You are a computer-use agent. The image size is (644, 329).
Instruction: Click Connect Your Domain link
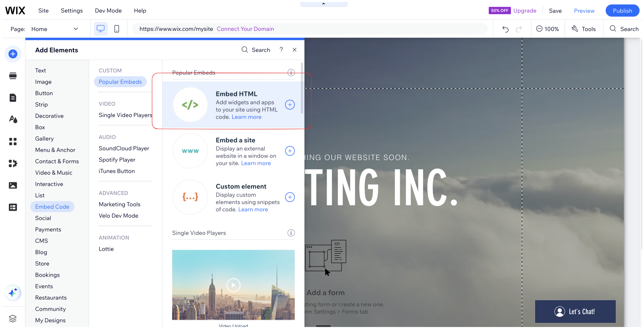pyautogui.click(x=245, y=29)
